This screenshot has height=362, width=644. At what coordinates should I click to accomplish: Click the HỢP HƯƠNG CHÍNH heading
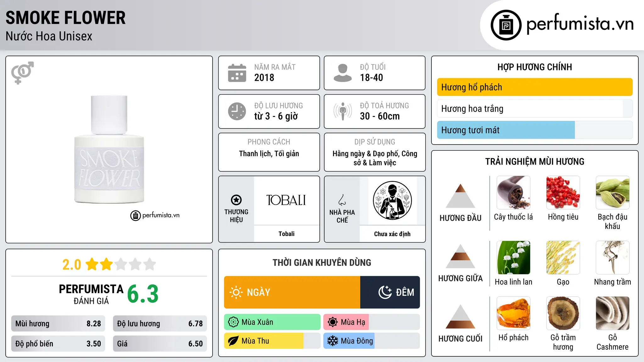[x=535, y=67]
